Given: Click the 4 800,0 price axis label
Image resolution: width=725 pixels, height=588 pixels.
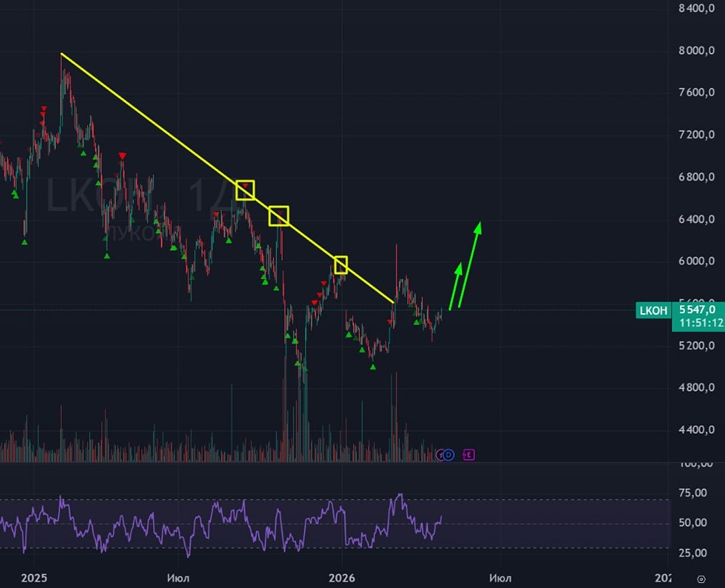Looking at the screenshot, I should click(x=697, y=387).
